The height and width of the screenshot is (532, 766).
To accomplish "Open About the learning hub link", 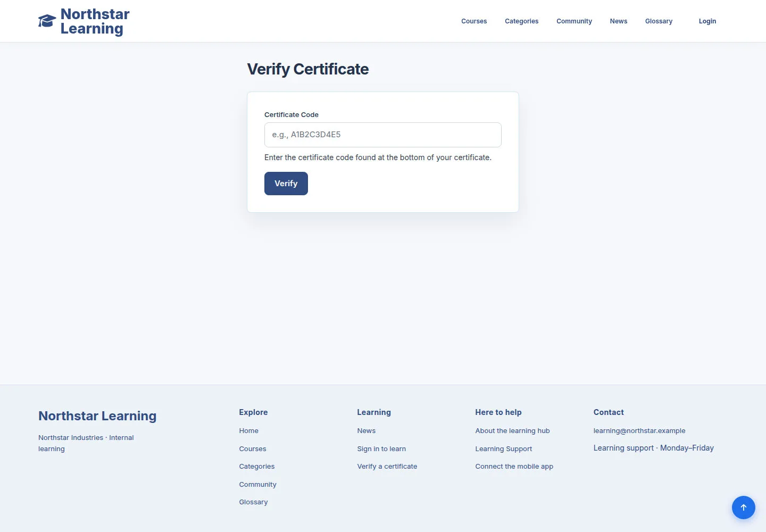I will [x=512, y=431].
